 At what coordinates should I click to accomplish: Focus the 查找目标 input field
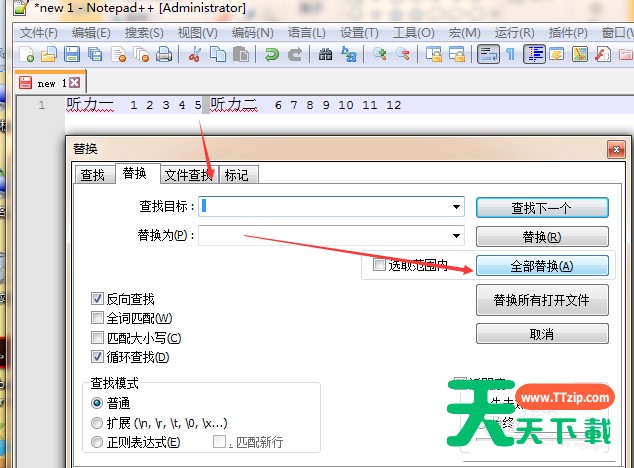(x=331, y=207)
